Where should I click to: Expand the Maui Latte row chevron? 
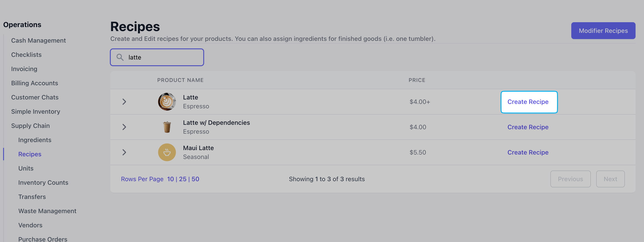click(124, 152)
